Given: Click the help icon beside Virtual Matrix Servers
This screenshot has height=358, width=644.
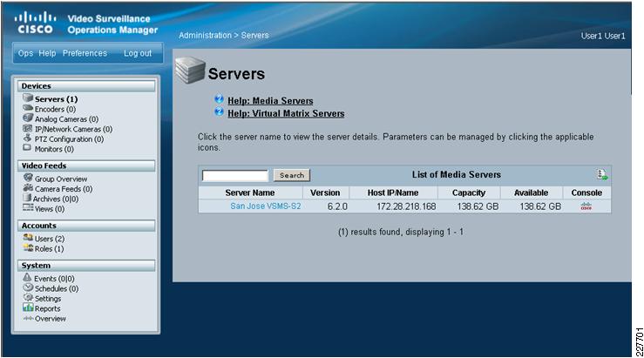Looking at the screenshot, I should tap(219, 112).
